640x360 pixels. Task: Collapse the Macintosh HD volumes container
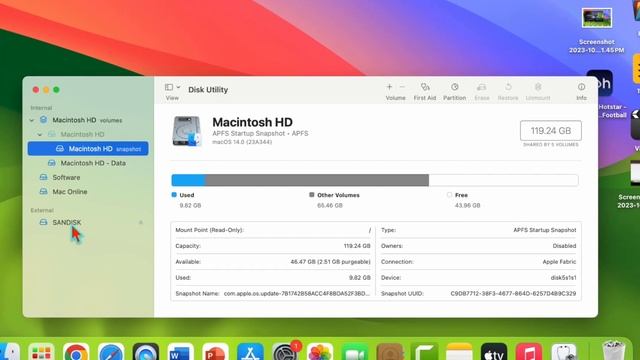click(31, 120)
